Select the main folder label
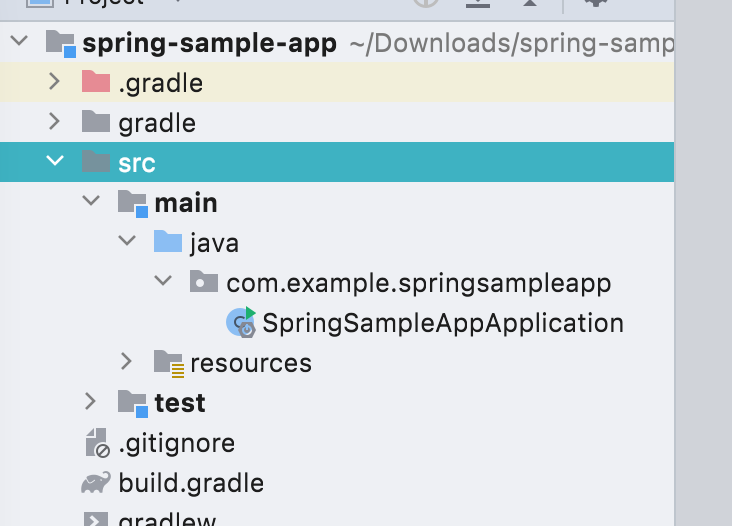 click(186, 203)
